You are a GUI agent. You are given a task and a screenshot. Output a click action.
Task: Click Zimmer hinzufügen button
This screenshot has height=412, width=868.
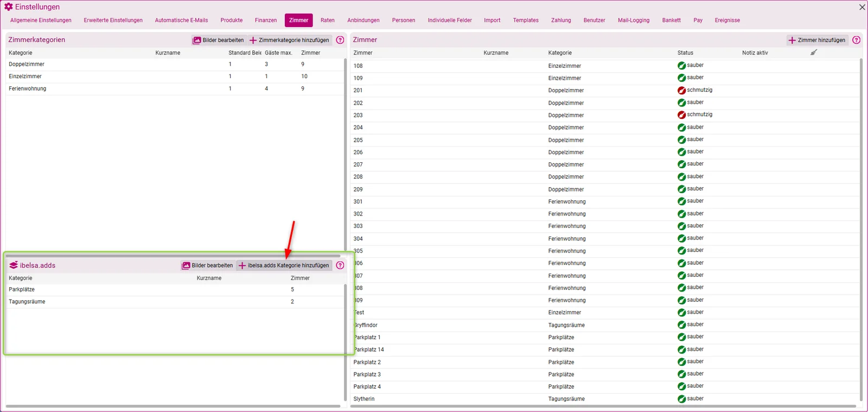[x=817, y=40]
